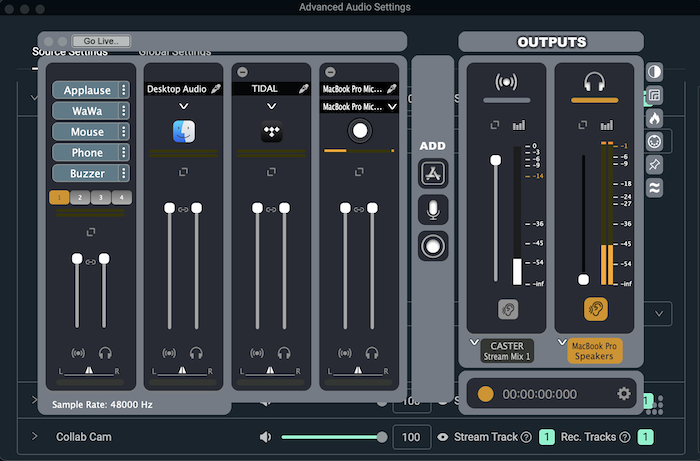Viewport: 700px width, 461px height.
Task: Link faders on TIDAL channel
Action: tap(271, 209)
